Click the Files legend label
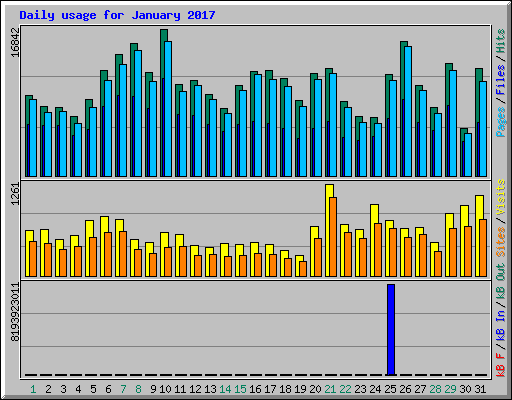This screenshot has width=512, height=400. (x=500, y=80)
